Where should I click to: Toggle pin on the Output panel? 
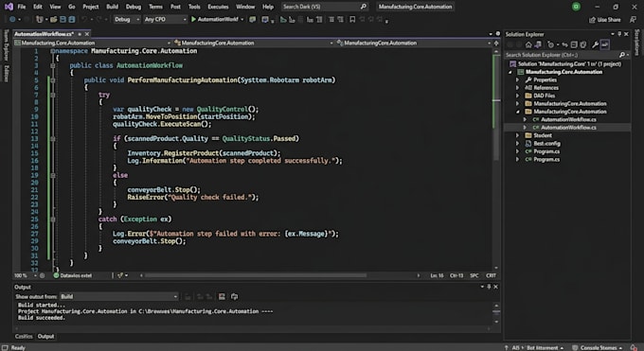[489, 287]
